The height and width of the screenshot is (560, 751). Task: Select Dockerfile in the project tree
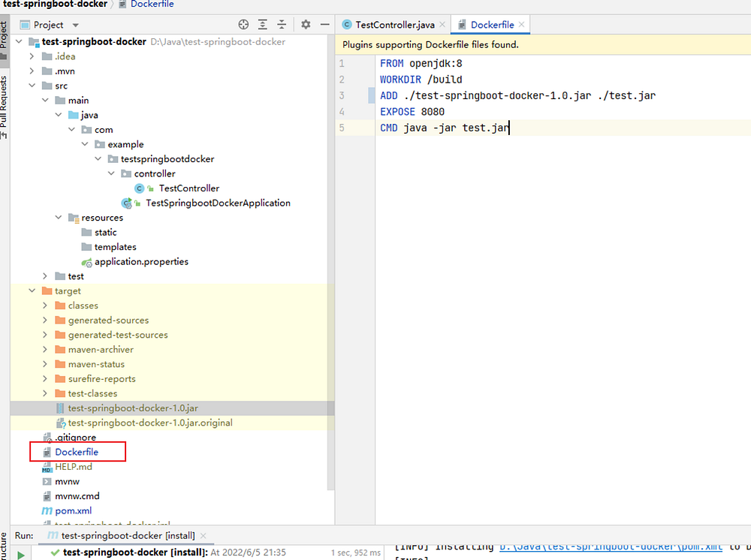pyautogui.click(x=76, y=452)
